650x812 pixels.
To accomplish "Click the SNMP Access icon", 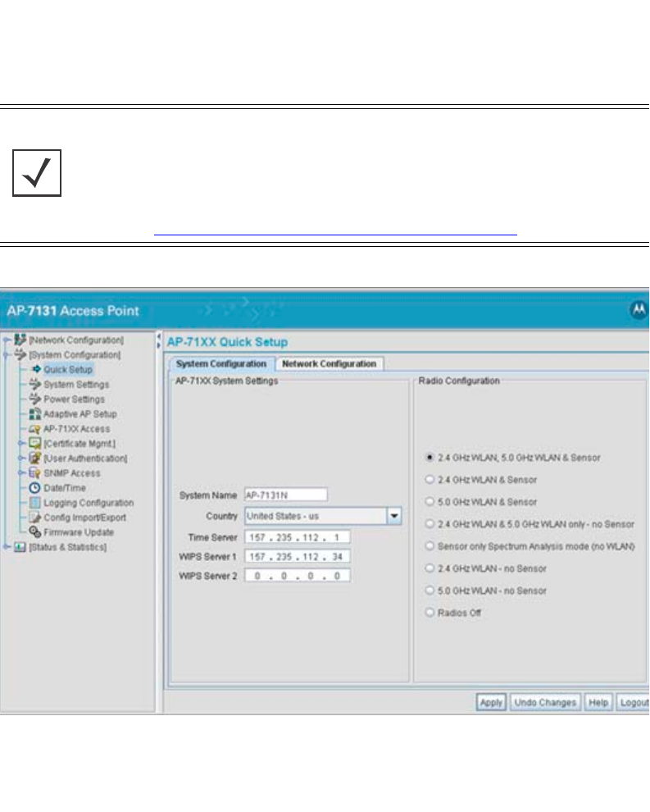I will point(34,472).
